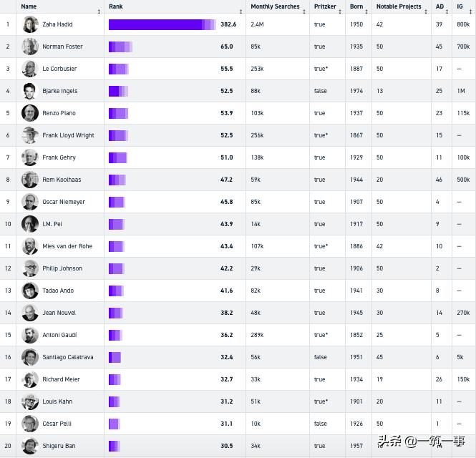
Task: Click the sort arrows in Rank column
Action: point(241,11)
